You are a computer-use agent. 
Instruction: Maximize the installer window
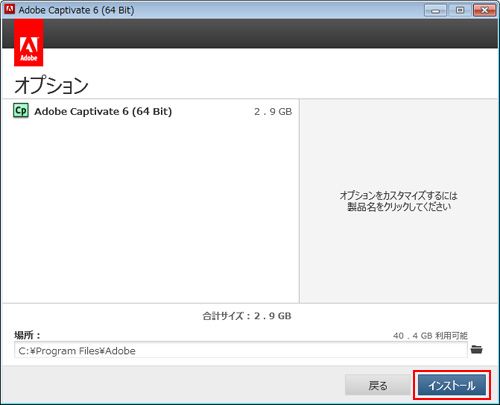click(x=460, y=10)
